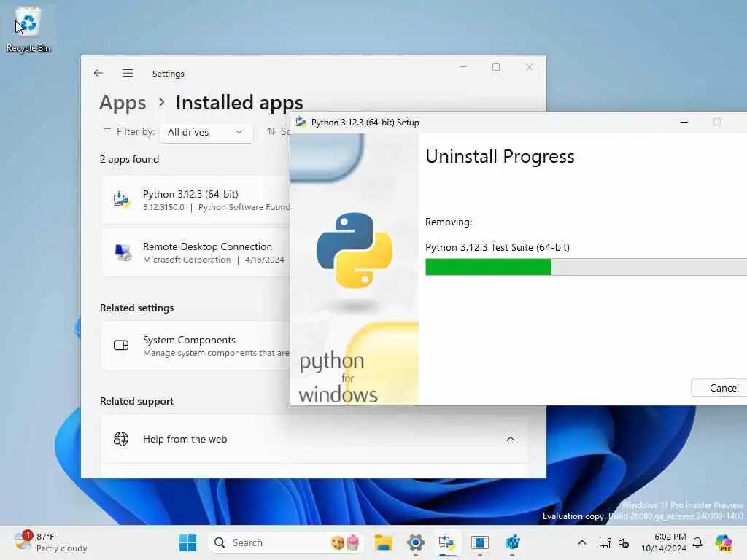Click Help from the web label

185,439
